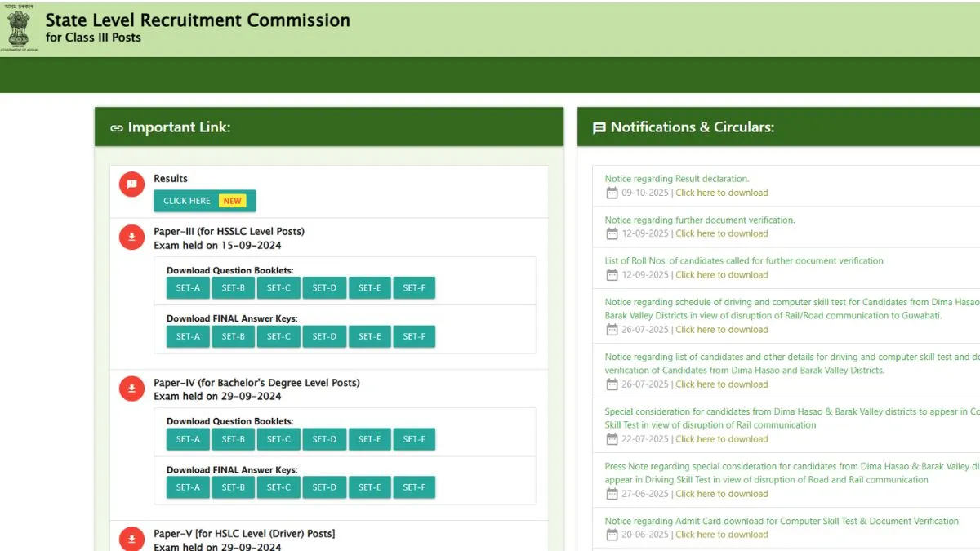Click the download icon beside Paper-V
The height and width of the screenshot is (551, 980).
[x=131, y=539]
